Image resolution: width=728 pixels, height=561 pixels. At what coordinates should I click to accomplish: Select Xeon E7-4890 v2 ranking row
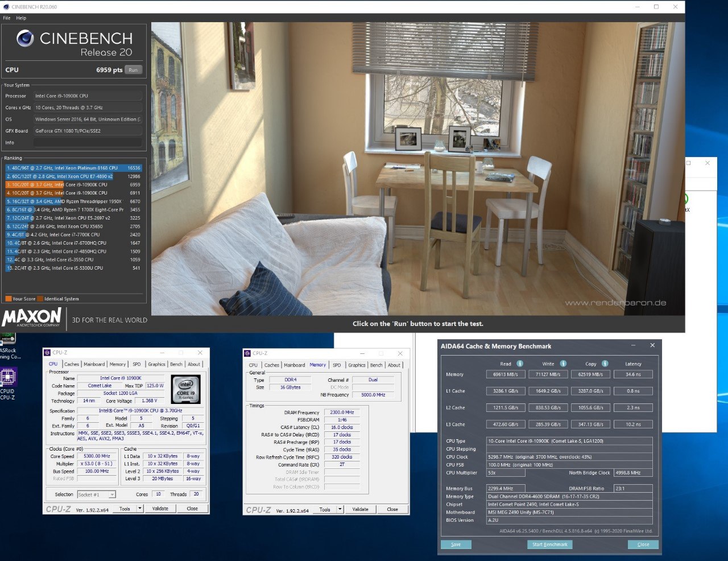point(73,176)
